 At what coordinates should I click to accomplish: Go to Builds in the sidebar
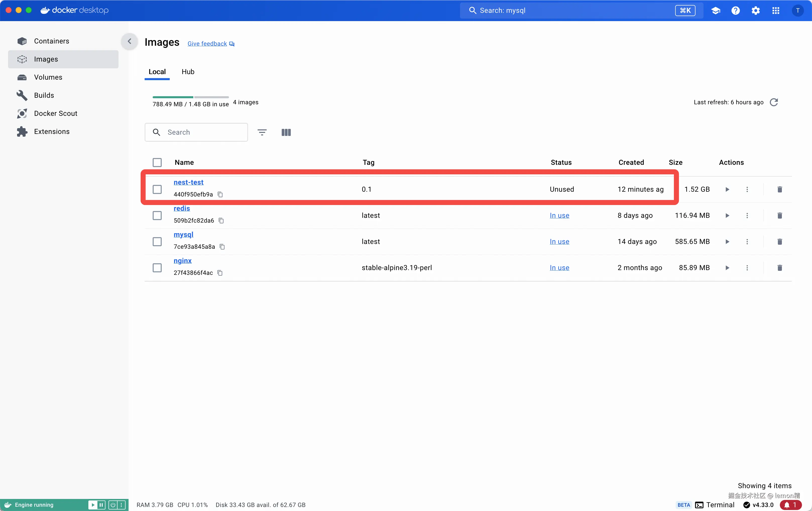click(63, 95)
